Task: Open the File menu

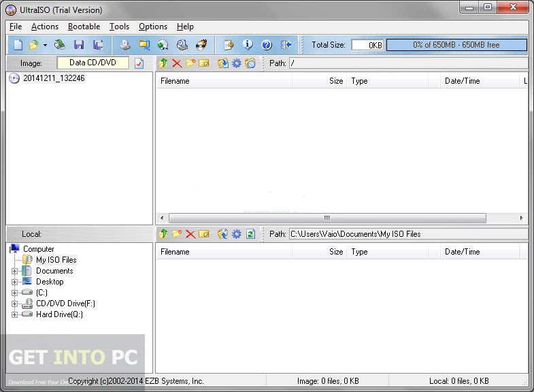Action: 16,27
